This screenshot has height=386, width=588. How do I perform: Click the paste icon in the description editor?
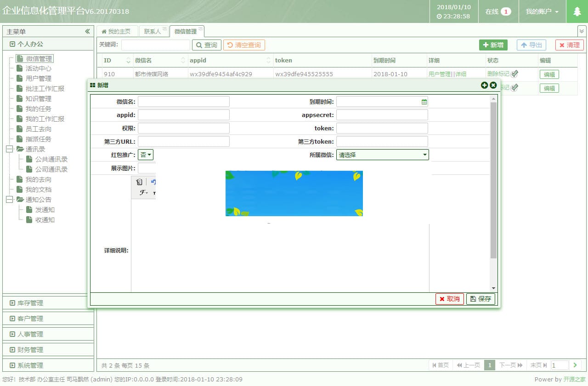139,182
